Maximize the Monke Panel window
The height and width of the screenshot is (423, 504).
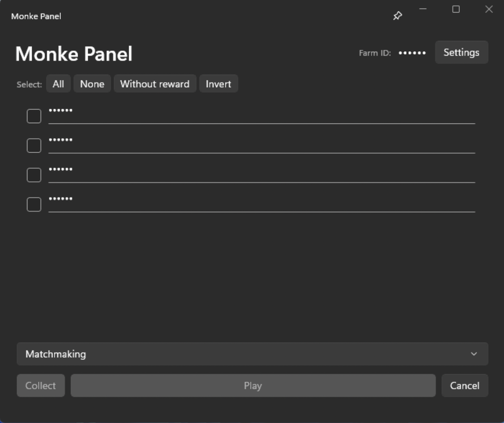[456, 9]
